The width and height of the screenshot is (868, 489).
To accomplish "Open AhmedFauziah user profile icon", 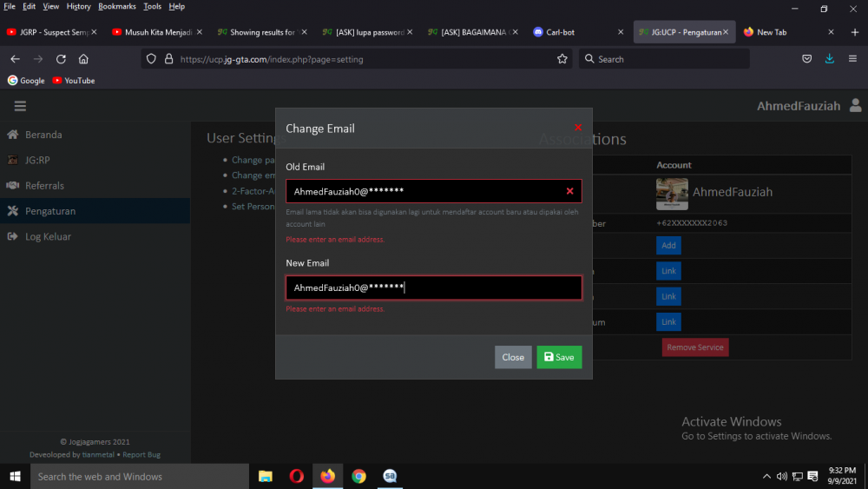I will click(x=855, y=105).
